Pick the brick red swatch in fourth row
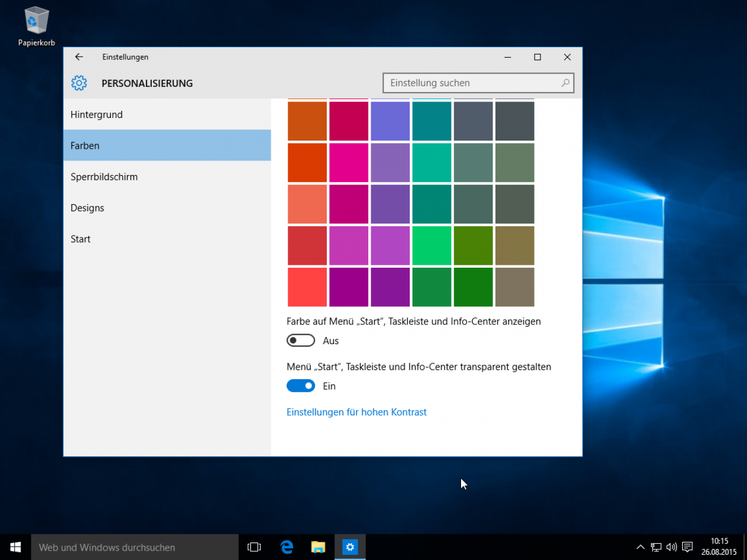 tap(307, 246)
